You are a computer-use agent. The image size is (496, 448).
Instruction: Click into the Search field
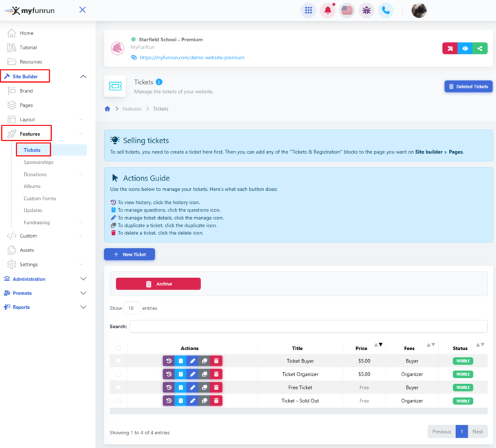[308, 326]
